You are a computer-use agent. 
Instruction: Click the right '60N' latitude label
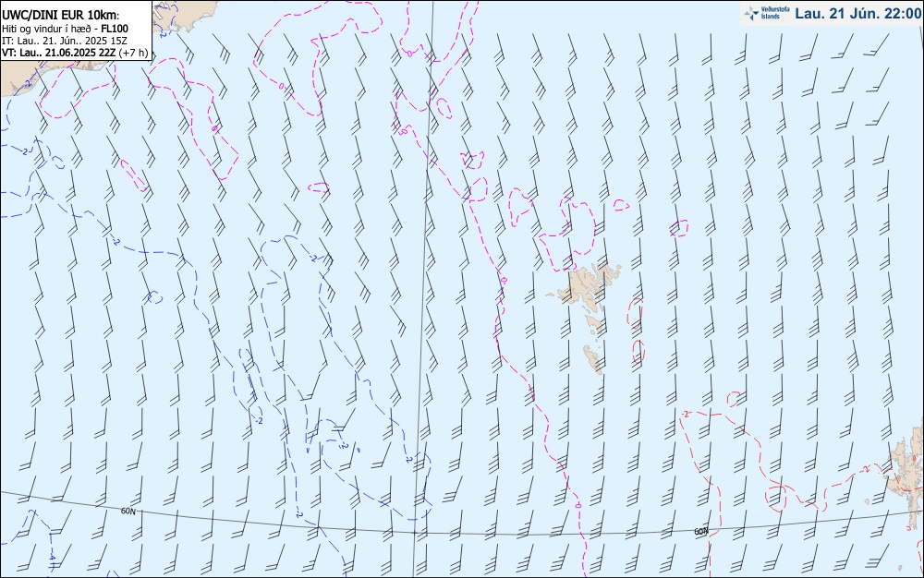pyautogui.click(x=700, y=532)
